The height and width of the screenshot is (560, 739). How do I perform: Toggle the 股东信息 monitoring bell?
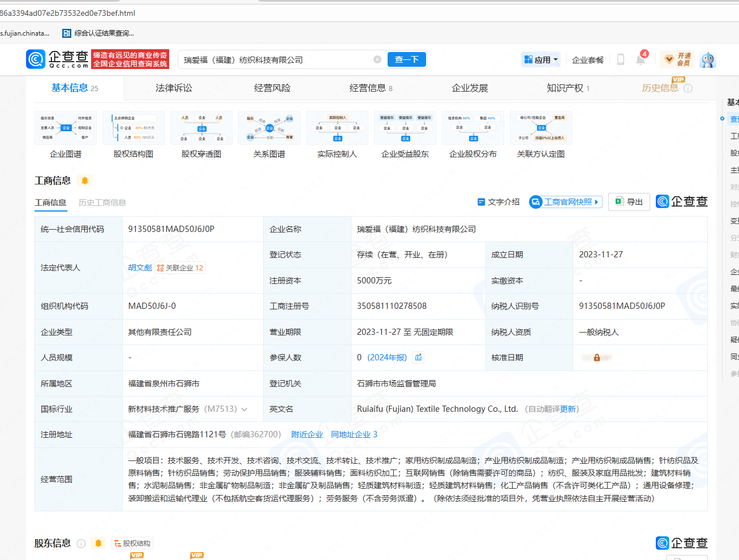click(x=98, y=543)
